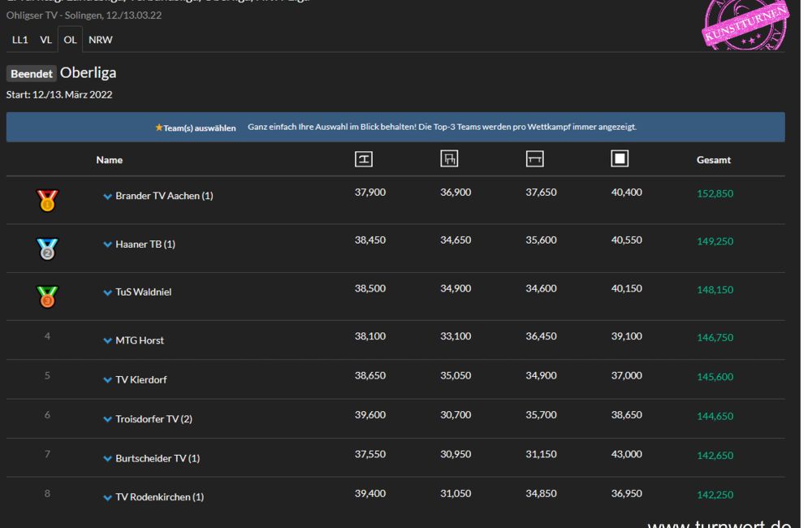Click the gold medal next to Brander TV Aachen
The image size is (812, 528).
coord(48,200)
